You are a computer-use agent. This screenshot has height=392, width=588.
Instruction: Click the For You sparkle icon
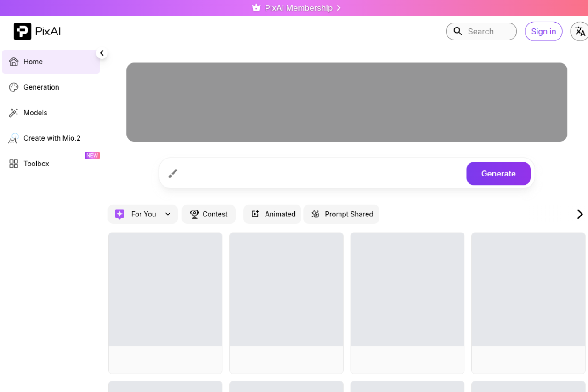tap(119, 214)
